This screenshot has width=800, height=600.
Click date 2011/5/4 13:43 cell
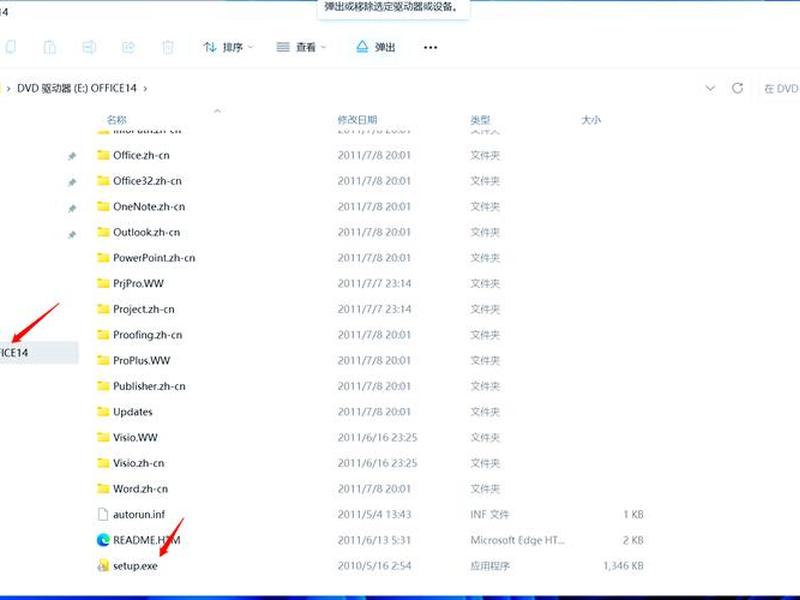point(374,514)
